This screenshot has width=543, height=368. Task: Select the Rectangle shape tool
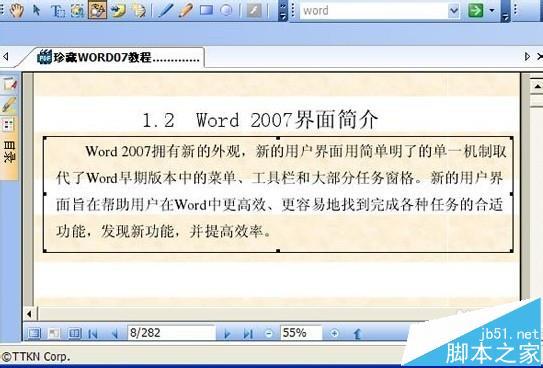(206, 10)
